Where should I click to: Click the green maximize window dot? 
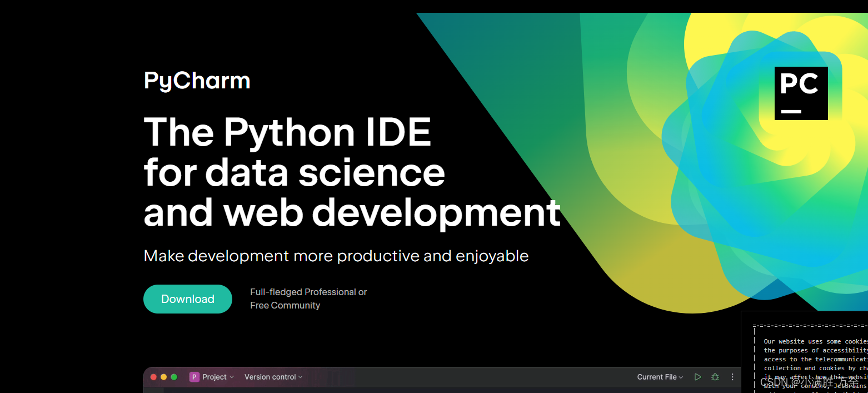174,377
